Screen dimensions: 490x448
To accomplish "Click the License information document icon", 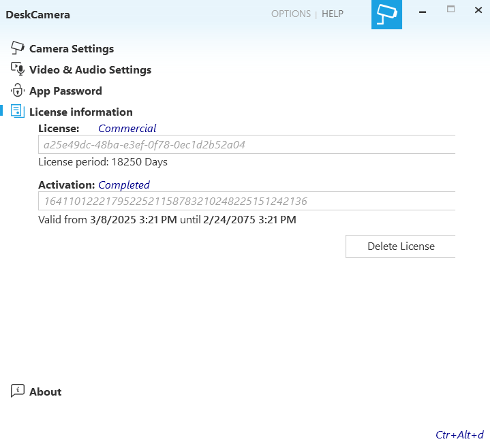I will tap(18, 112).
